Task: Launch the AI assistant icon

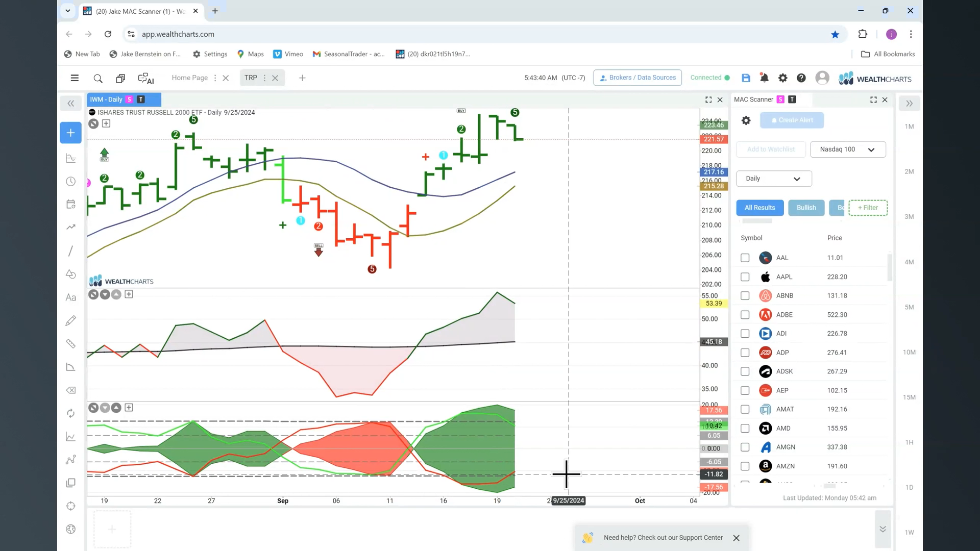Action: (x=146, y=78)
